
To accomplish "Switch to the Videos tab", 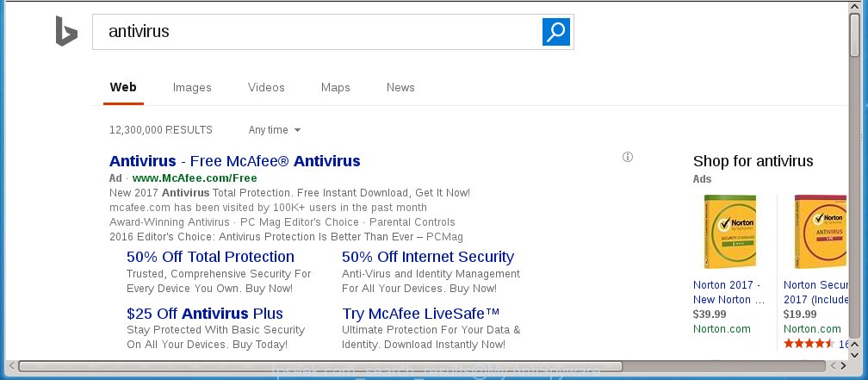I will coord(266,88).
